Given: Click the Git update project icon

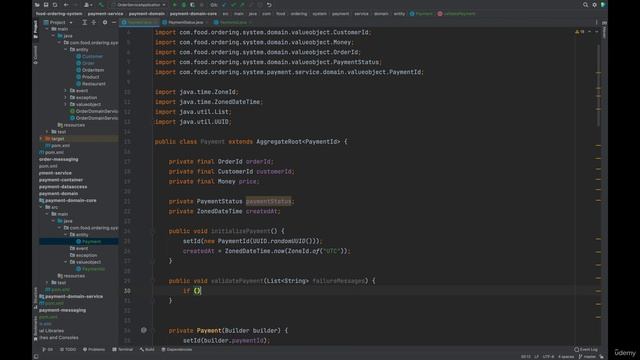Looking at the screenshot, I should pos(224,5).
